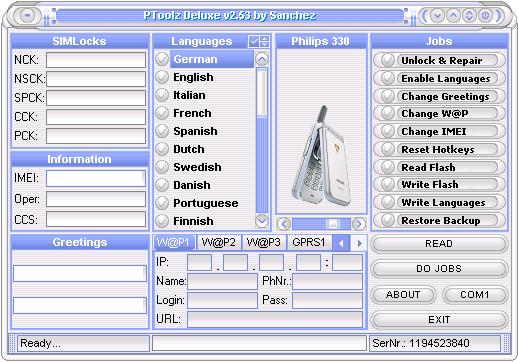Move tabs left with arrow

[x=341, y=243]
